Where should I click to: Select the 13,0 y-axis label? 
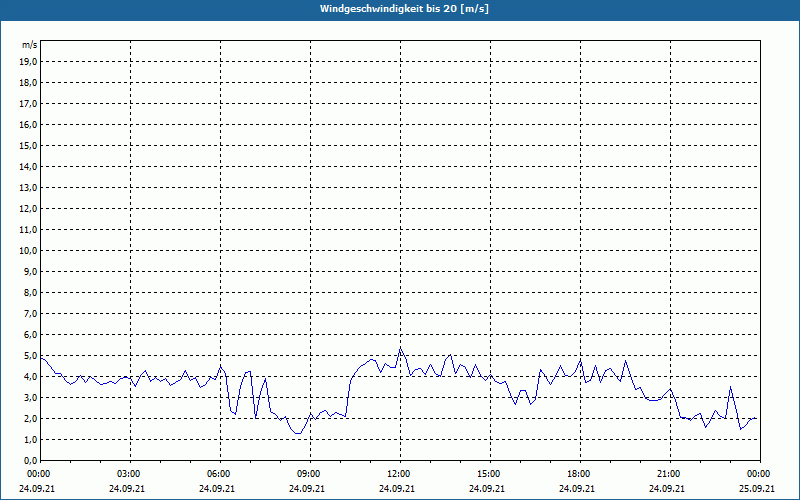29,187
